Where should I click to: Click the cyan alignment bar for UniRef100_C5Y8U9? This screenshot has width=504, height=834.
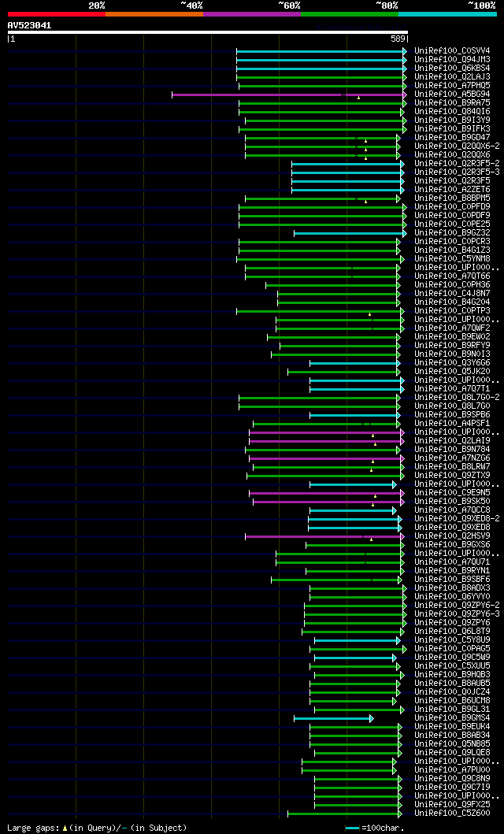coord(358,640)
